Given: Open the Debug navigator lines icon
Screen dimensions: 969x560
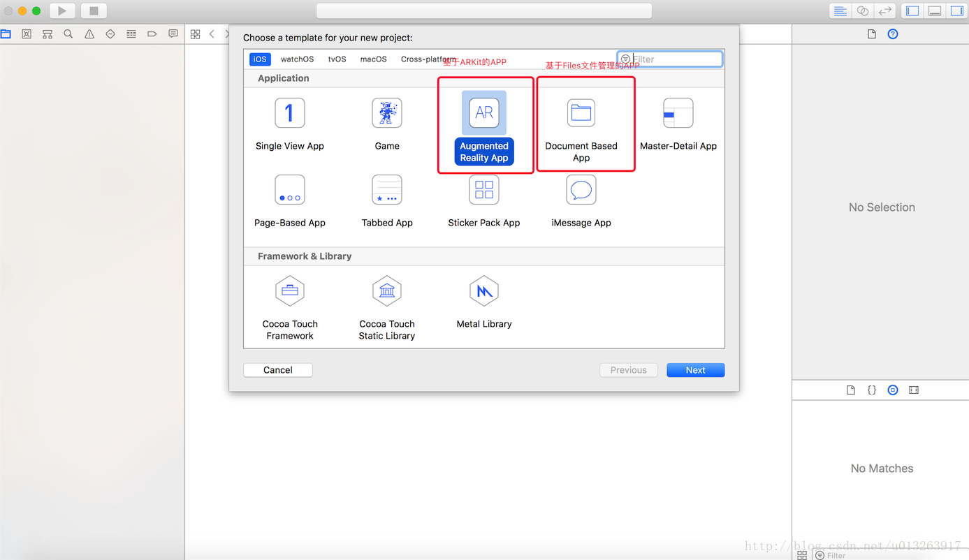Looking at the screenshot, I should pyautogui.click(x=131, y=34).
